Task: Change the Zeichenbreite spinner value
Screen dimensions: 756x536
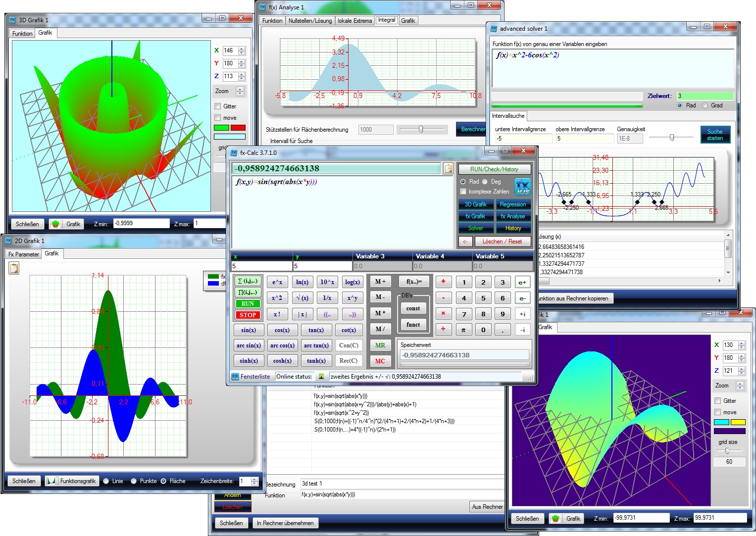Action: pyautogui.click(x=254, y=481)
